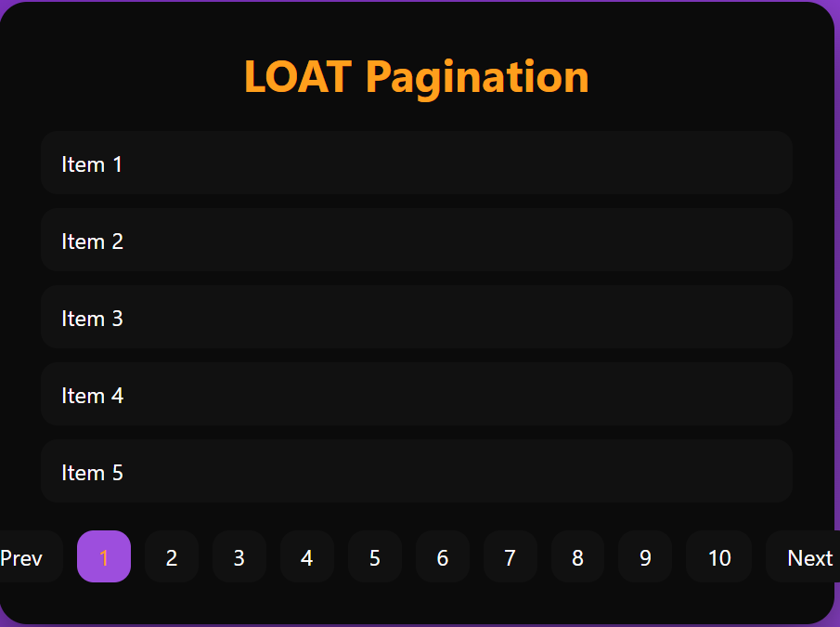The image size is (840, 627).
Task: Click empty space below the pagination buttons
Action: (418, 602)
